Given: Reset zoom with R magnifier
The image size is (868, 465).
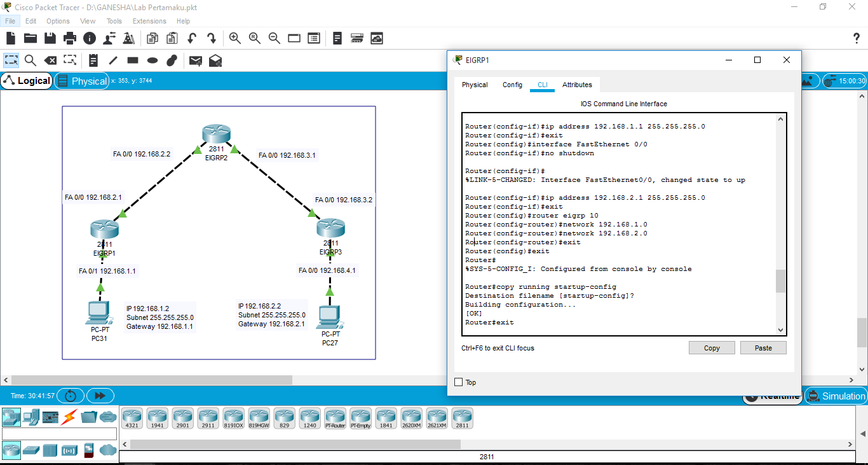Looking at the screenshot, I should [x=255, y=38].
